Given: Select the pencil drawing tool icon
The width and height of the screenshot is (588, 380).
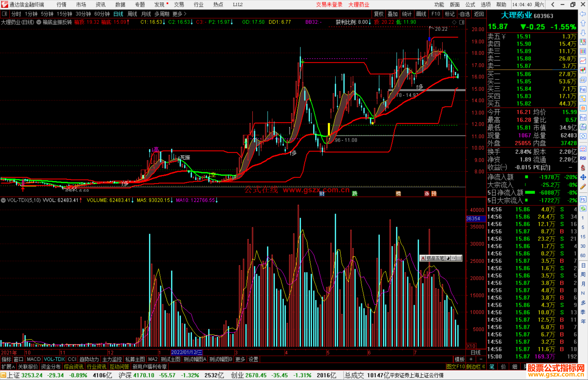Looking at the screenshot, I should [583, 187].
